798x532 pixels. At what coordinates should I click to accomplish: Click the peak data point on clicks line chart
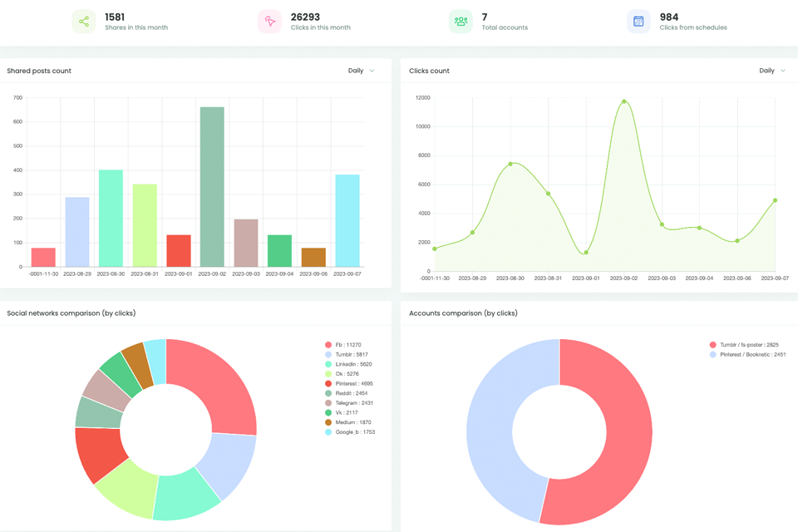(624, 101)
